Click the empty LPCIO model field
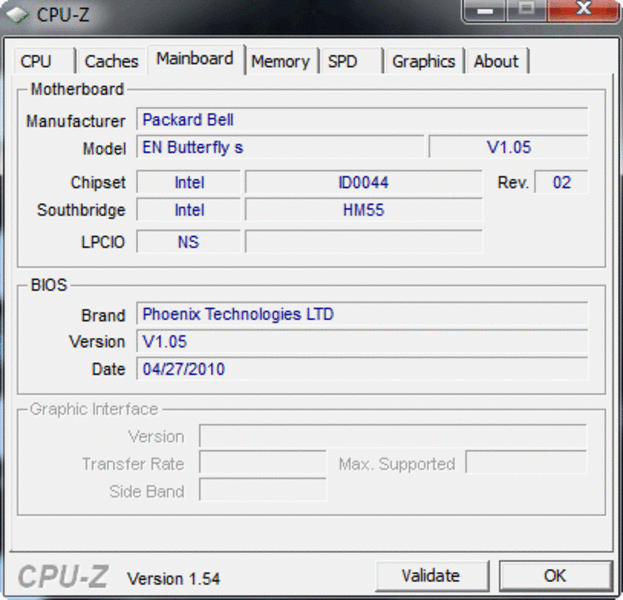623x600 pixels. click(364, 242)
